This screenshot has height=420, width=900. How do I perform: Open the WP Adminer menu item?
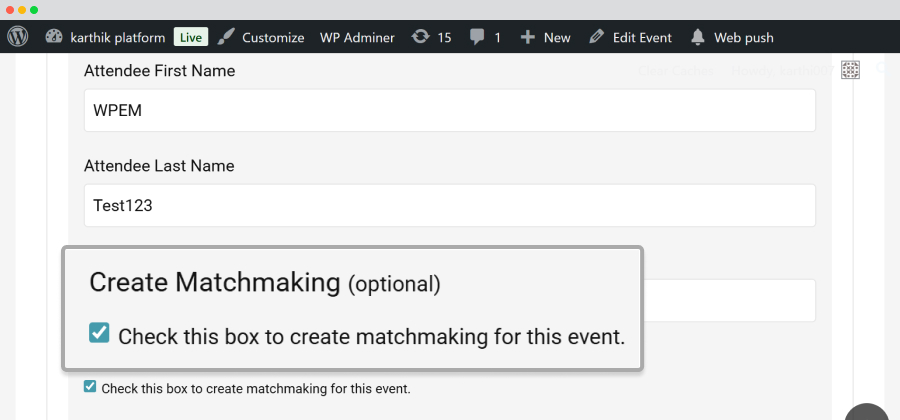(357, 38)
